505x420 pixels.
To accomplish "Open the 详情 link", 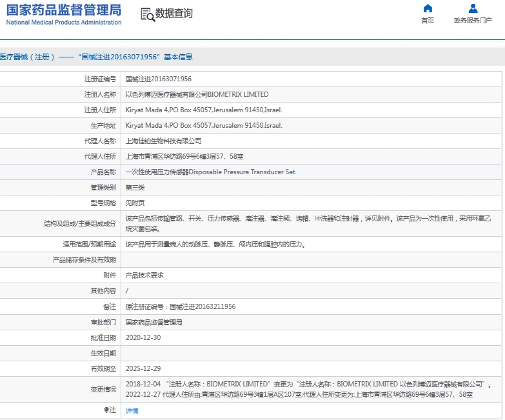I will pos(132,410).
